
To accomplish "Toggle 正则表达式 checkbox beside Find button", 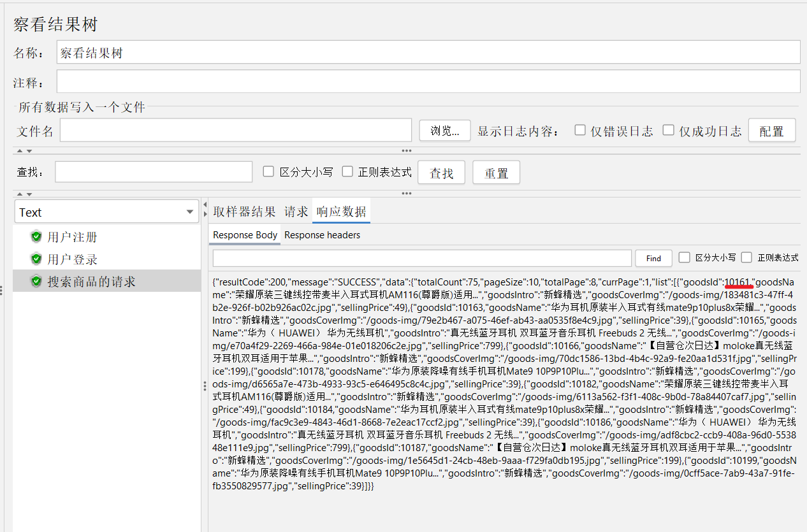I will pyautogui.click(x=747, y=257).
